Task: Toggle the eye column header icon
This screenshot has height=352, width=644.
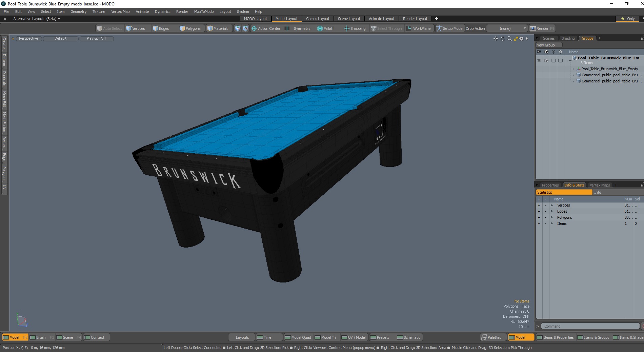Action: [539, 52]
